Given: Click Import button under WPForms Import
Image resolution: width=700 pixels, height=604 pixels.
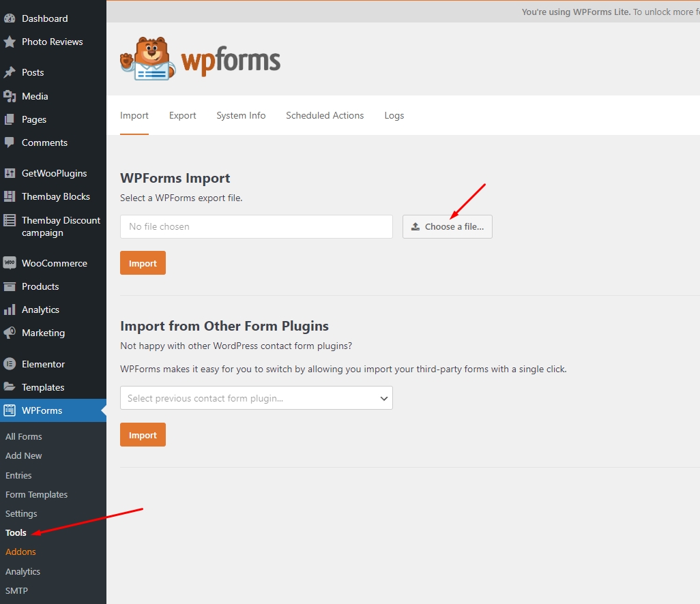Looking at the screenshot, I should (x=143, y=263).
